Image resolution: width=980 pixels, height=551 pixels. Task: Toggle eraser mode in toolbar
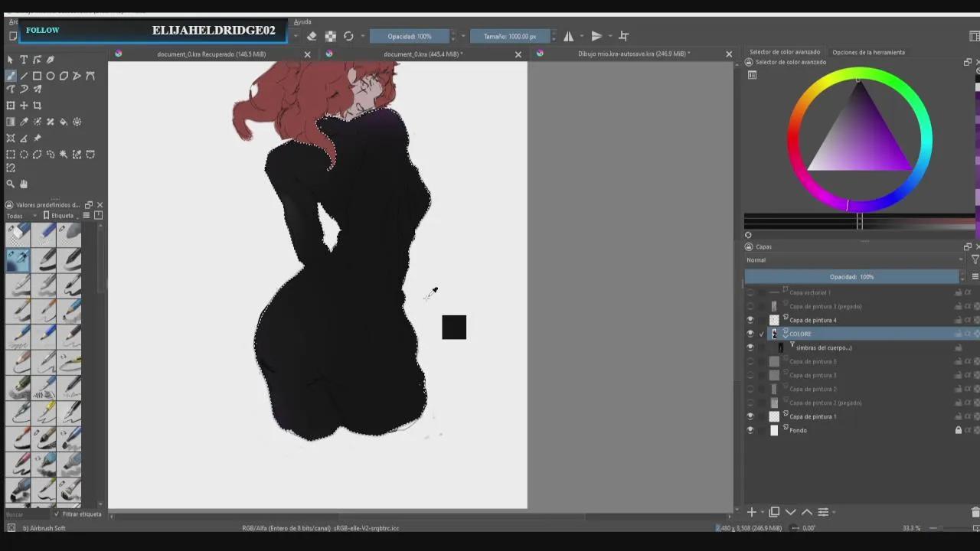(312, 36)
